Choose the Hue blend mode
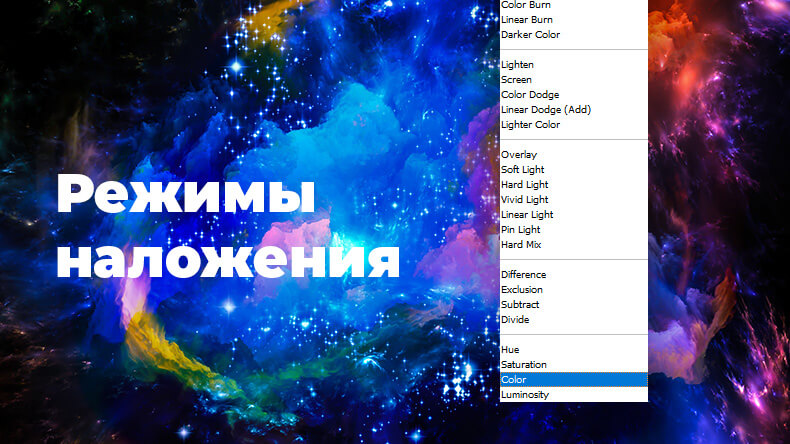Image resolution: width=790 pixels, height=444 pixels. (x=573, y=350)
